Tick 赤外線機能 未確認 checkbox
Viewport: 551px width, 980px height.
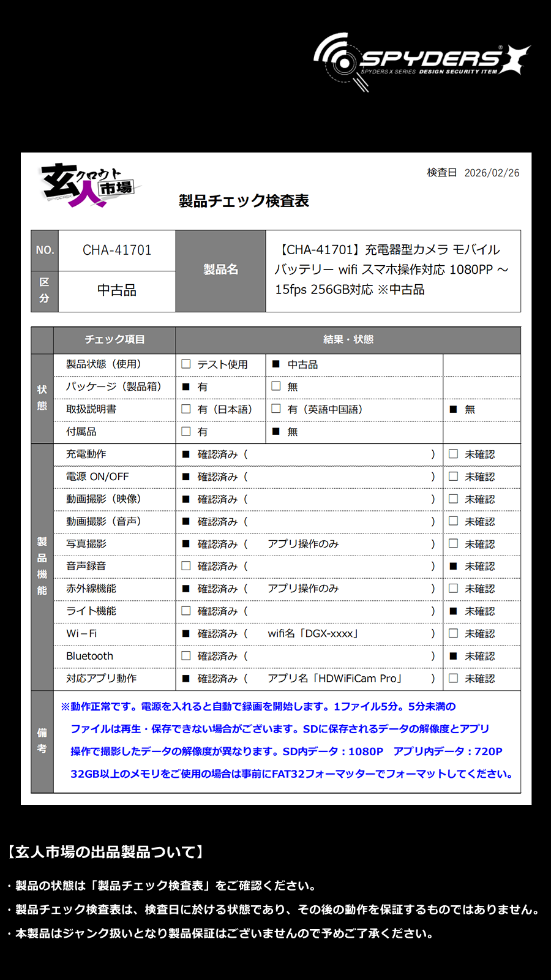454,589
